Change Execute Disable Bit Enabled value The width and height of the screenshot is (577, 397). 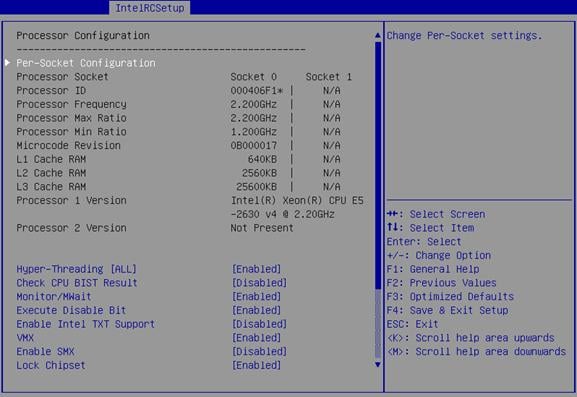(256, 311)
